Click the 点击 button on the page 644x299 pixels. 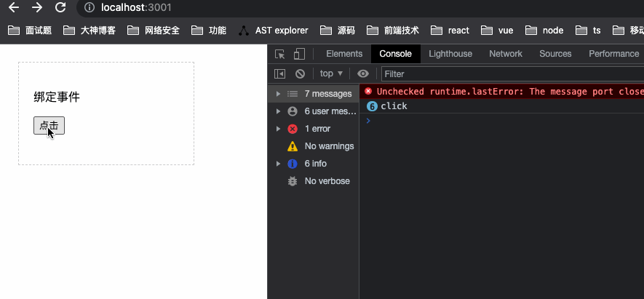(x=49, y=126)
